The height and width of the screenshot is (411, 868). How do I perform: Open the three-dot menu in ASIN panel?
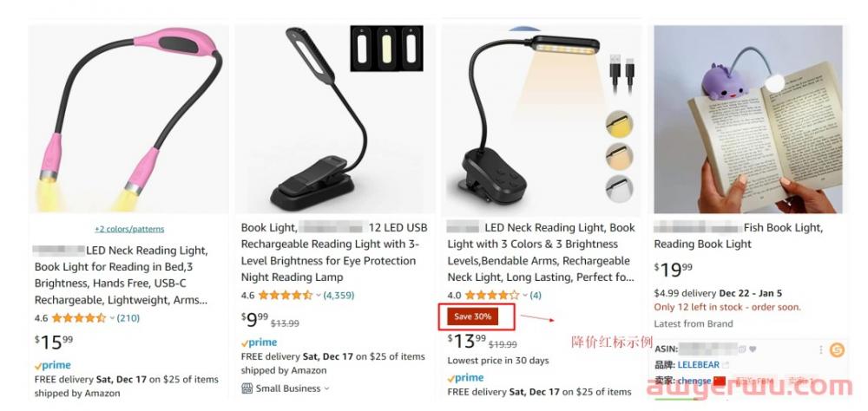[821, 349]
